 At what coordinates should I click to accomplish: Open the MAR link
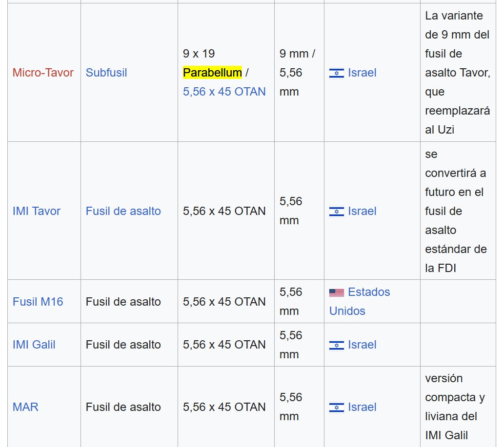[25, 407]
